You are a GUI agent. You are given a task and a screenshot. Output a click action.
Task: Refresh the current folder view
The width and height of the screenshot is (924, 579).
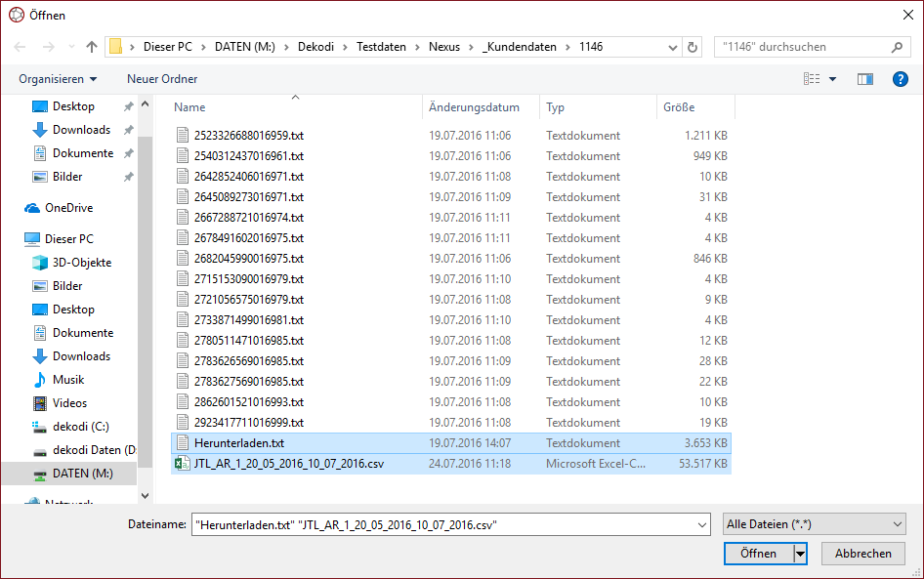(693, 47)
